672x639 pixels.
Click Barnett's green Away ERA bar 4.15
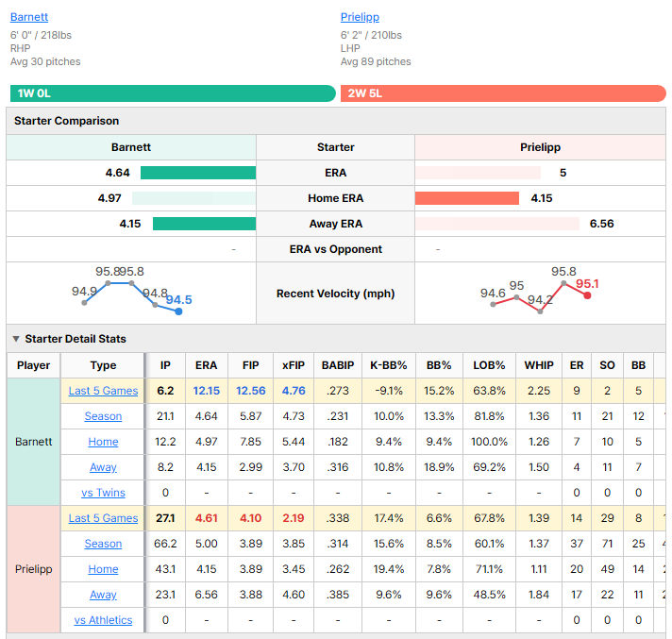(205, 224)
